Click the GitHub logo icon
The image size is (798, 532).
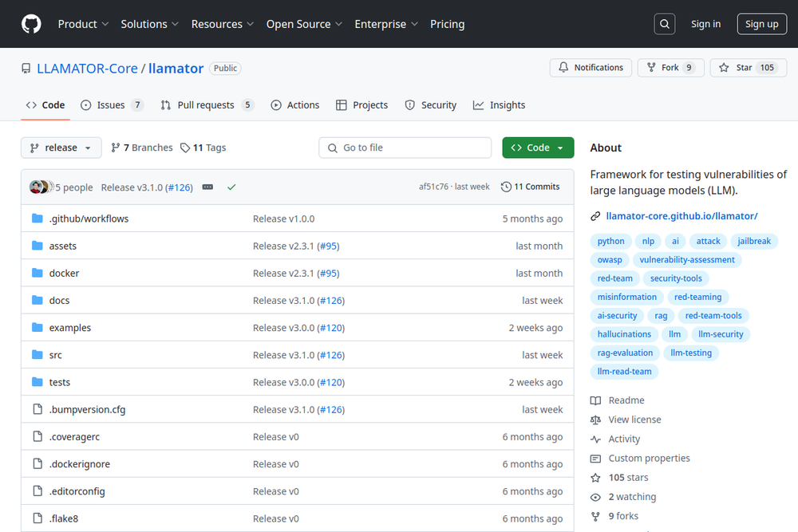[x=31, y=24]
